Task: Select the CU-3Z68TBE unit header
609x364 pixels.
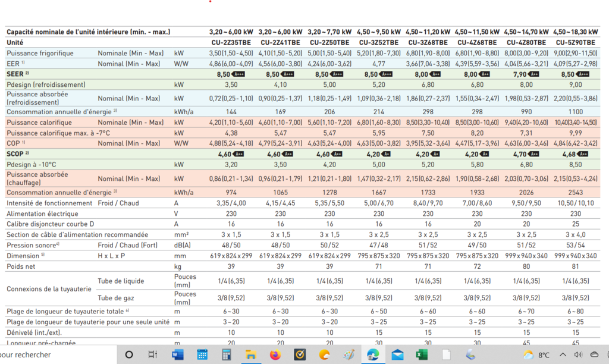Action: point(428,42)
